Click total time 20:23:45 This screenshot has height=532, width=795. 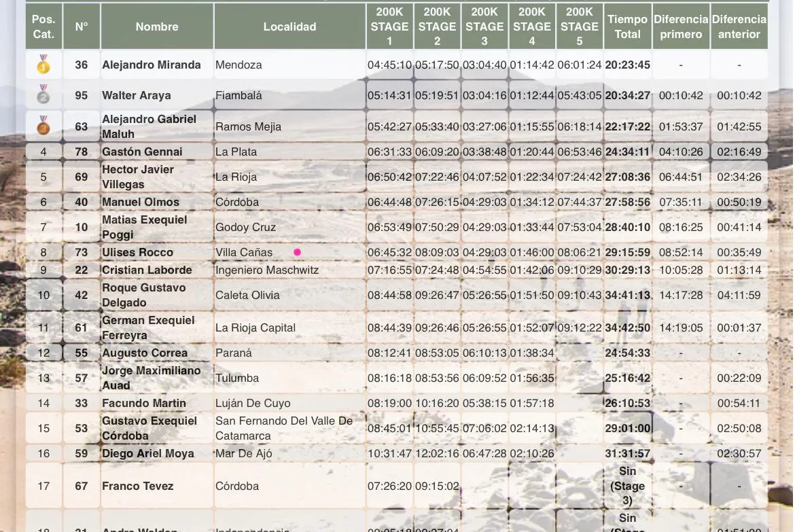627,65
